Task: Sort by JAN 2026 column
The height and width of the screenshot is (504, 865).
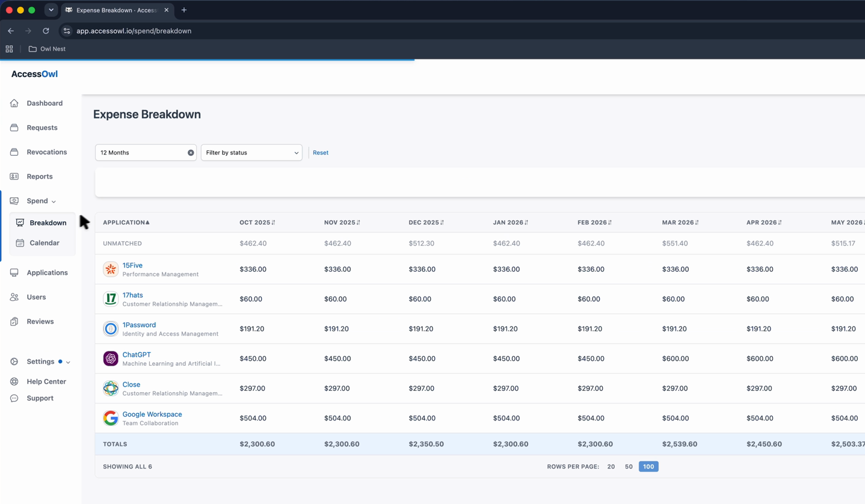Action: (x=511, y=223)
